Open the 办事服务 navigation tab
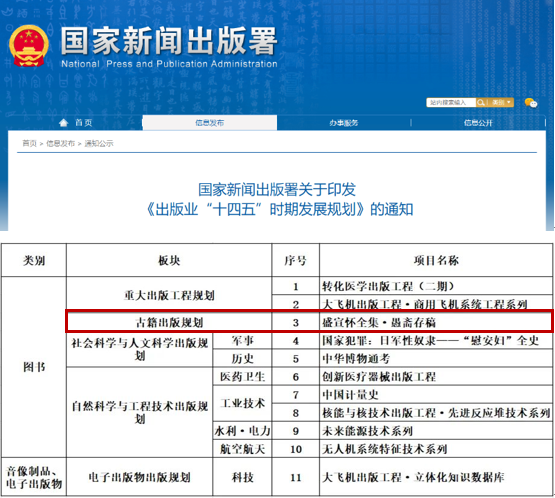Image resolution: width=555 pixels, height=498 pixels. point(343,122)
